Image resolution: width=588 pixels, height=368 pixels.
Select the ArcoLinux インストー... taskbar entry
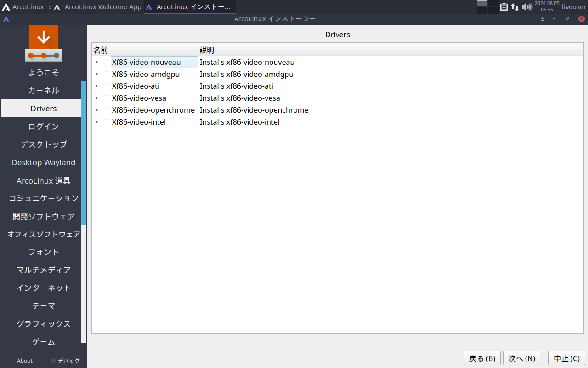[190, 7]
